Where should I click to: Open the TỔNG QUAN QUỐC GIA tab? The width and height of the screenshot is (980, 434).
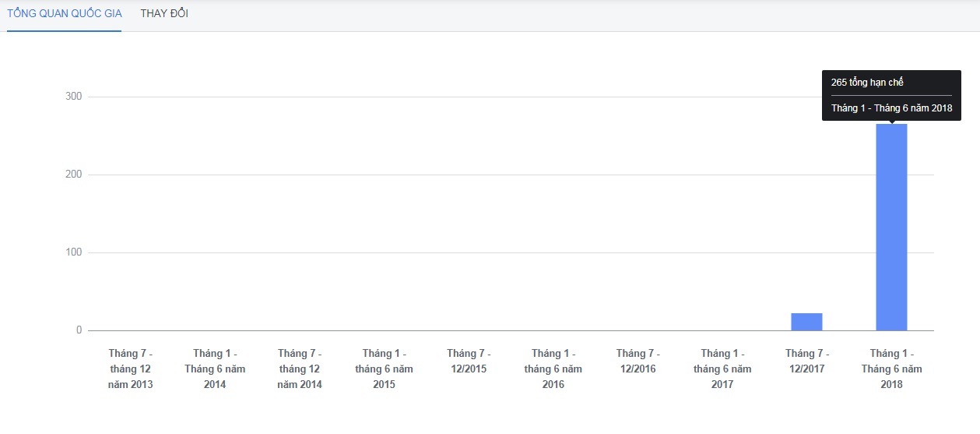[x=64, y=14]
